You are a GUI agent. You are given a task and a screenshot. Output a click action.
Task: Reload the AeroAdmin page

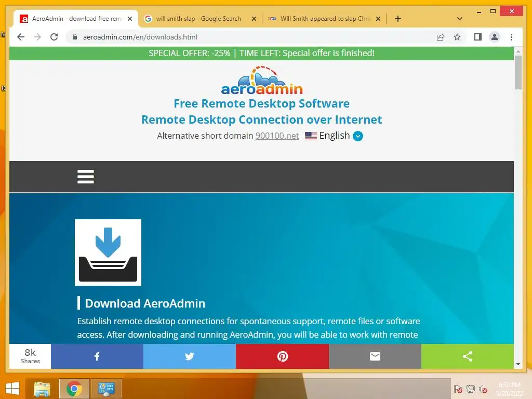[54, 37]
